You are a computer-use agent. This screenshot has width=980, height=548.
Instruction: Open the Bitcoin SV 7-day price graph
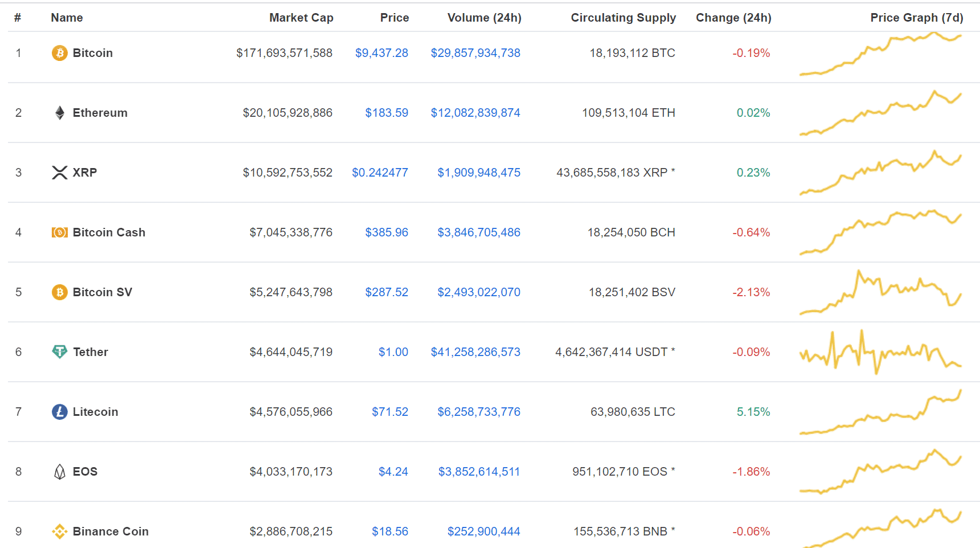tap(880, 292)
